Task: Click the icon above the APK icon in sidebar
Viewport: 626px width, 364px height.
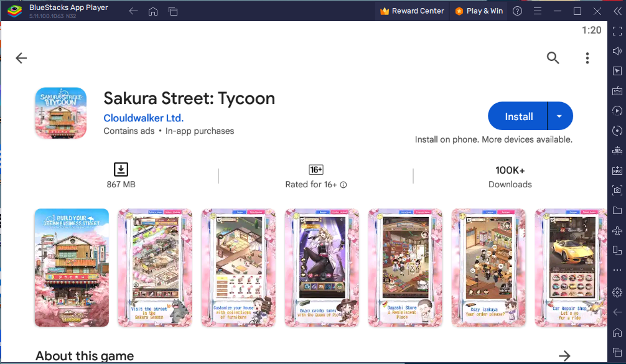Action: [x=617, y=151]
